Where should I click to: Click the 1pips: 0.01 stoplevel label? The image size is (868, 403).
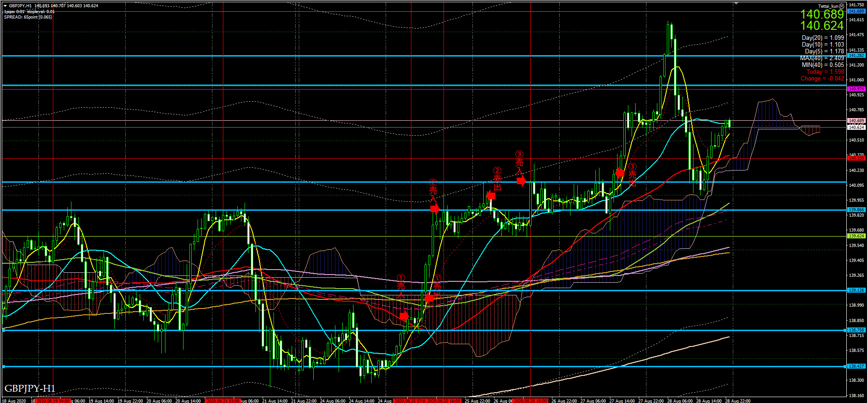29,12
